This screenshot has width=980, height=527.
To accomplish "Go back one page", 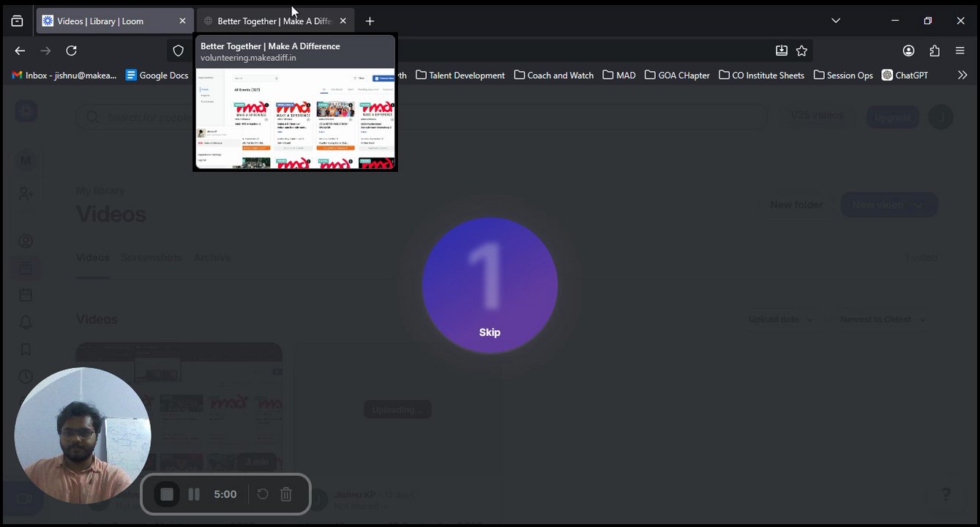I will (20, 51).
